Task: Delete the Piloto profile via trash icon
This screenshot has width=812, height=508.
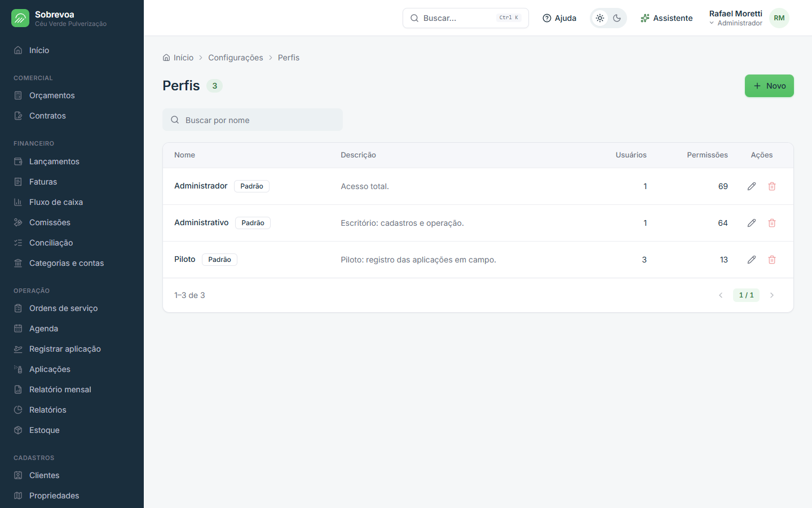Action: (x=772, y=260)
